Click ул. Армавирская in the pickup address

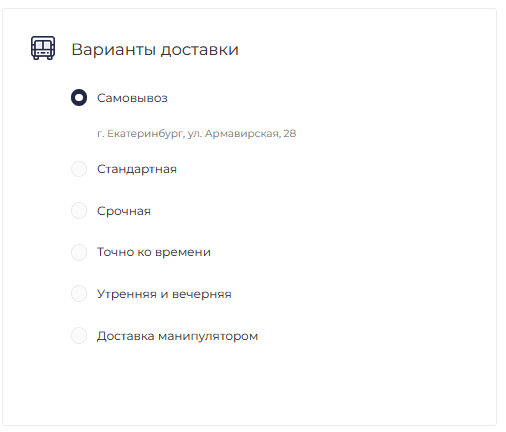click(234, 134)
